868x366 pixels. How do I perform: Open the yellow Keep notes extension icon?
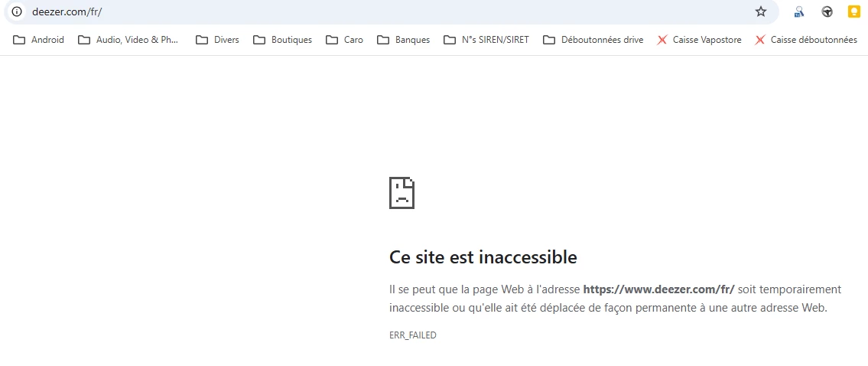[x=854, y=11]
